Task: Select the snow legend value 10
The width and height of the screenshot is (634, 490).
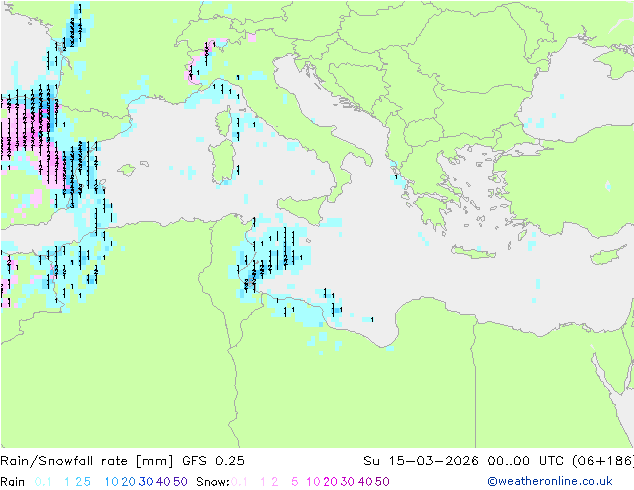Action: tap(313, 482)
